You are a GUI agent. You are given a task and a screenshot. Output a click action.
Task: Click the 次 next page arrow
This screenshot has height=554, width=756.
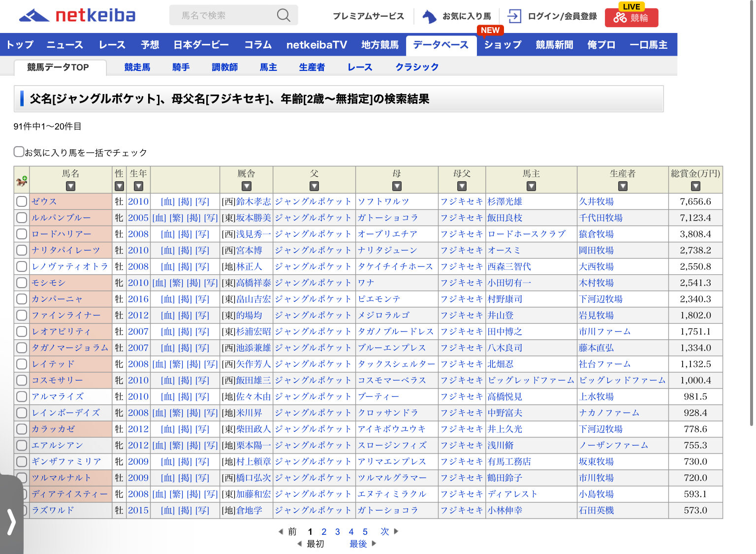coord(396,531)
